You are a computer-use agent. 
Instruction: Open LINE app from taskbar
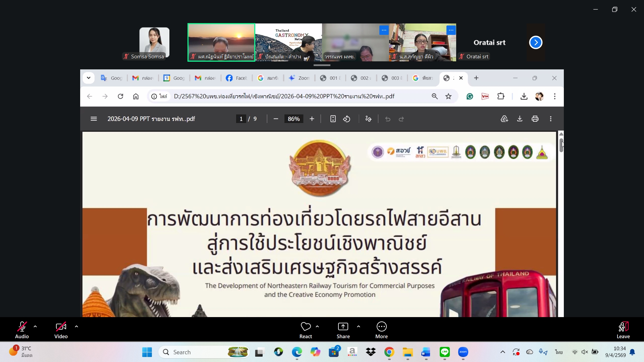(x=444, y=352)
